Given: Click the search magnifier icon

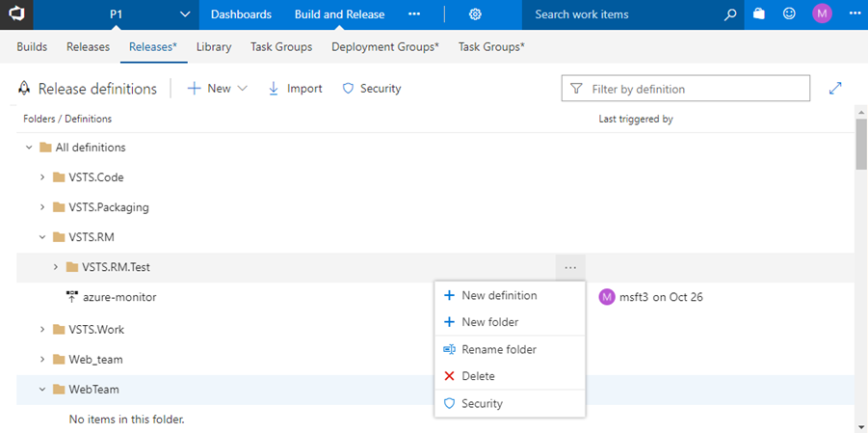Looking at the screenshot, I should [730, 14].
